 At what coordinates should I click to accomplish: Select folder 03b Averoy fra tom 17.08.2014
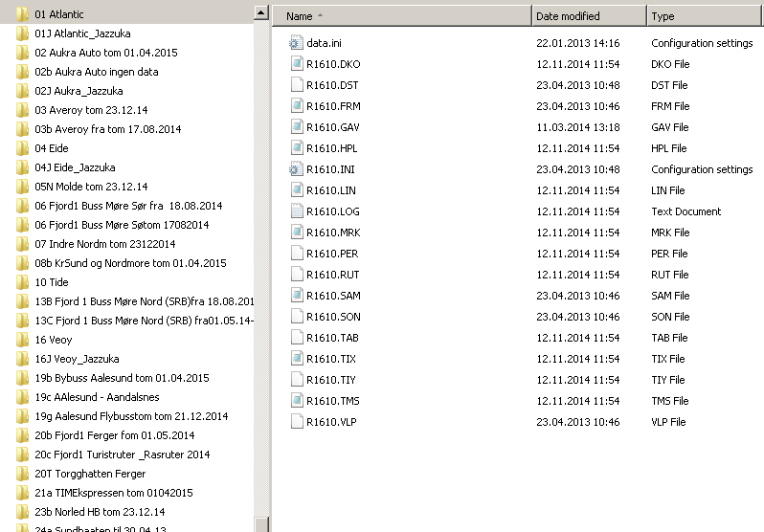click(107, 129)
